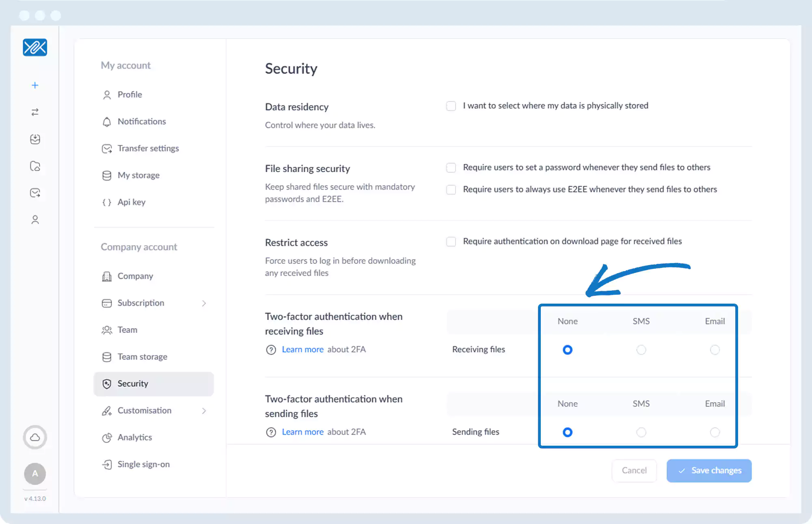Select Email for sending files 2FA
This screenshot has width=812, height=524.
click(715, 432)
